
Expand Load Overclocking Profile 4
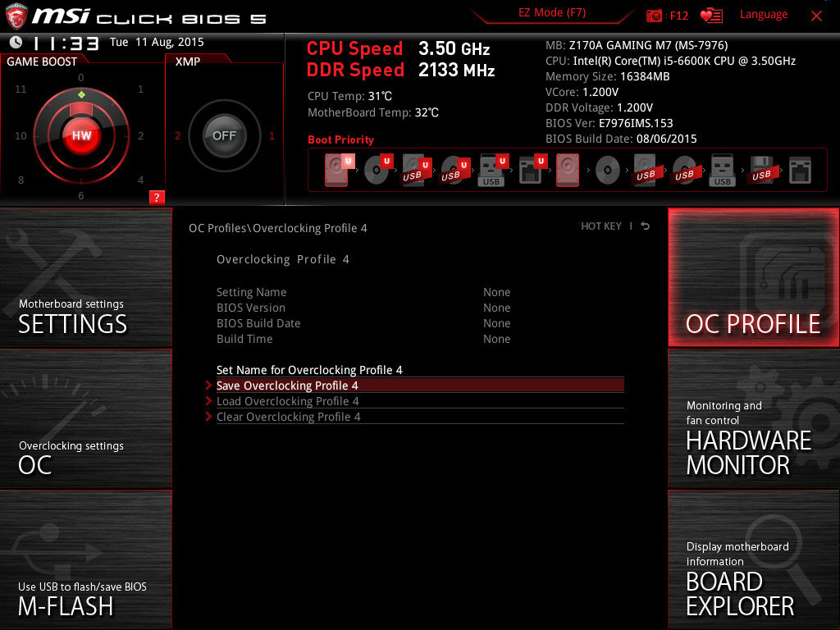tap(420, 400)
